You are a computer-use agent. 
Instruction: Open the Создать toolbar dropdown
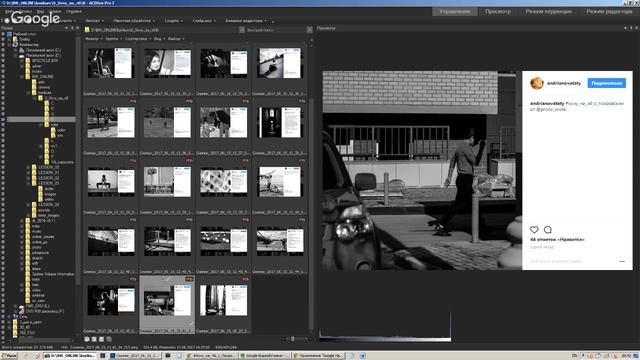173,20
